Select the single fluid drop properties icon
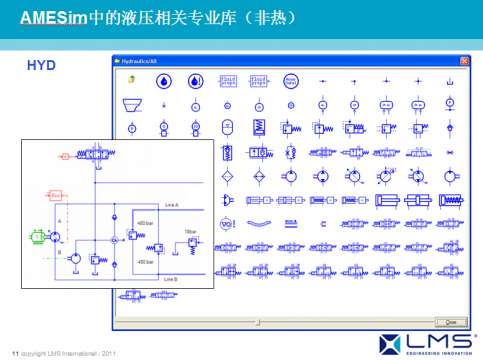 click(x=164, y=81)
